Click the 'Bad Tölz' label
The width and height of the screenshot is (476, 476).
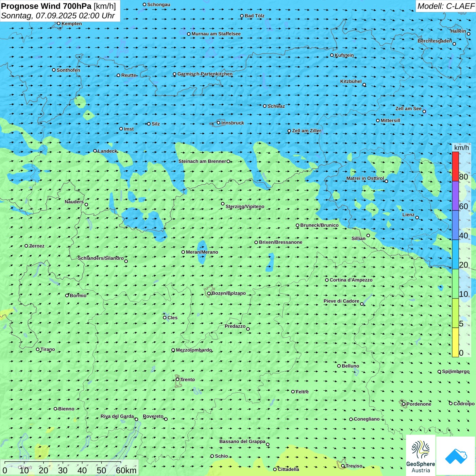tap(254, 16)
